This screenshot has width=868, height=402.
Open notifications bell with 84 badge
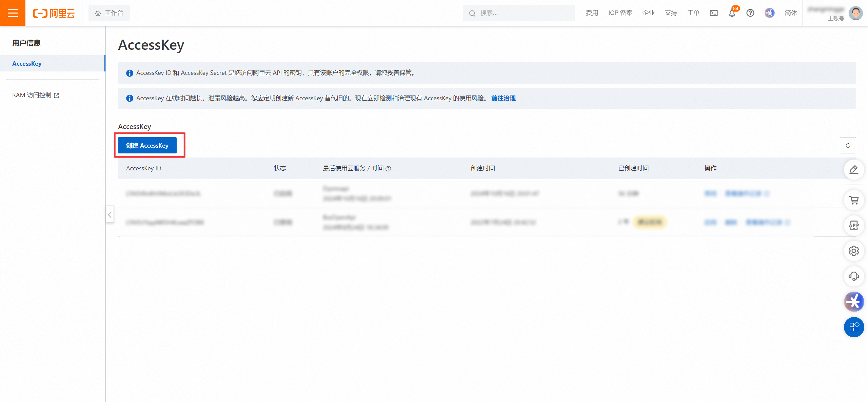tap(732, 13)
